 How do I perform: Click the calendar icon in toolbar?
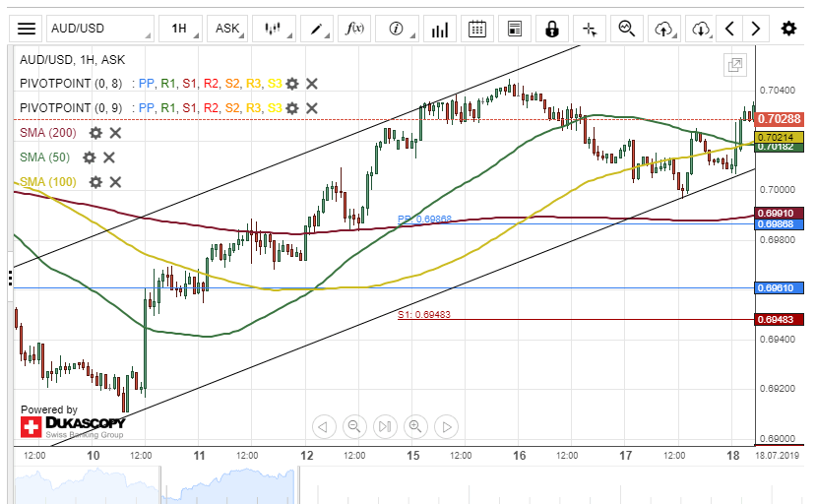pos(477,29)
